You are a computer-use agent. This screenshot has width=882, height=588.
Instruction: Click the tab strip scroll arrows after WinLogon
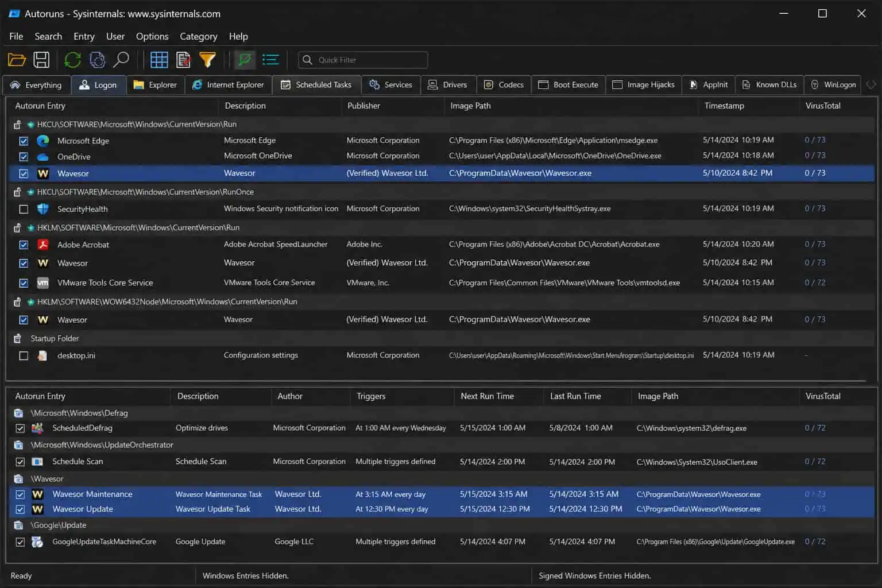click(871, 84)
